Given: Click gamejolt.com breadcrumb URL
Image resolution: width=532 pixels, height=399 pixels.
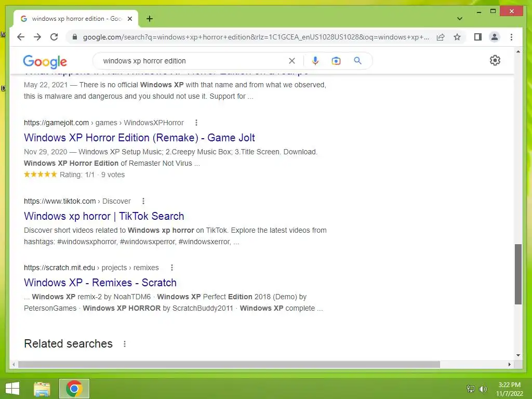Looking at the screenshot, I should pos(103,123).
